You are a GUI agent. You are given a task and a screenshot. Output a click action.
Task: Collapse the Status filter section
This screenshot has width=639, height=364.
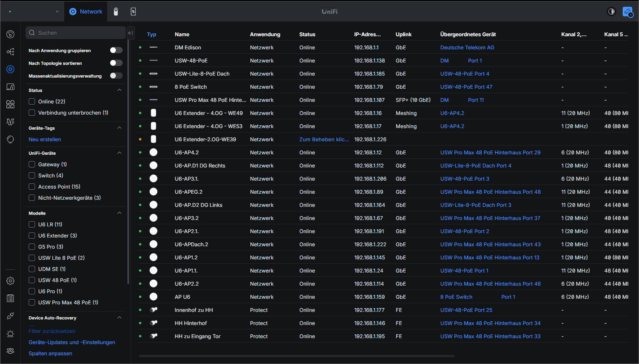coord(119,90)
